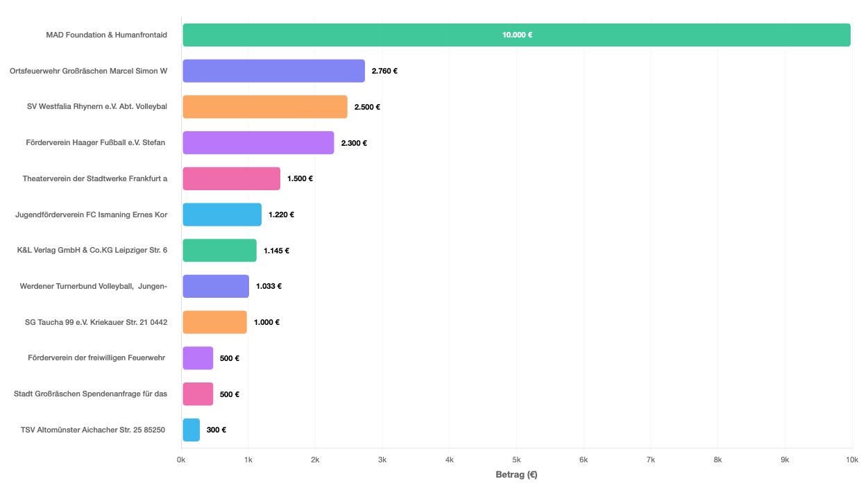868x488 pixels.
Task: Click the 5k tick on the x-axis
Action: [x=516, y=460]
